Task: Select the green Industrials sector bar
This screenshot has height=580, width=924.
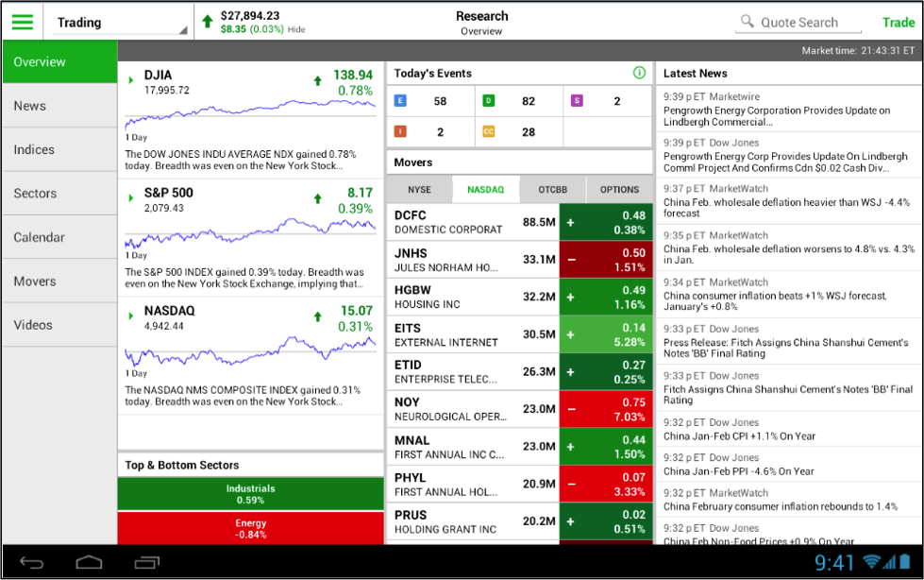Action: pyautogui.click(x=250, y=494)
